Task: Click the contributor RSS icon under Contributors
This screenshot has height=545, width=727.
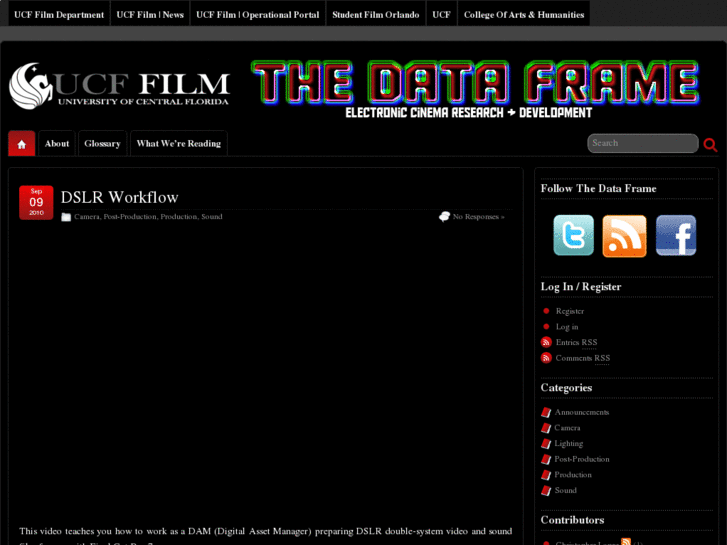Action: (626, 541)
